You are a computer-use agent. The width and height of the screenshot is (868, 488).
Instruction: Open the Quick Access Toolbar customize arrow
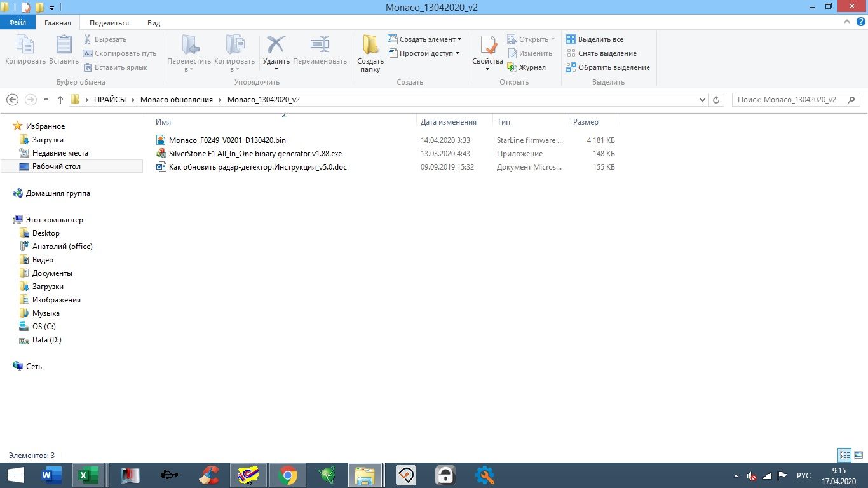[51, 8]
